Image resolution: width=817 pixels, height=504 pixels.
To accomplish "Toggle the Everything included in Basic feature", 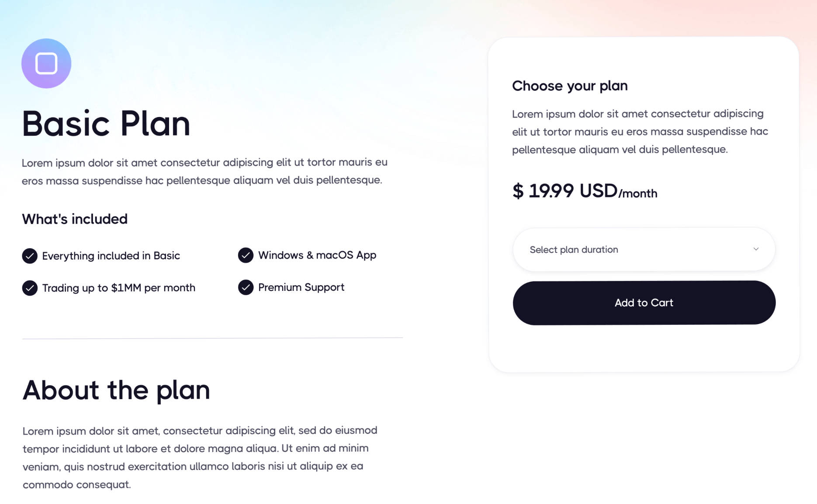I will (x=111, y=255).
